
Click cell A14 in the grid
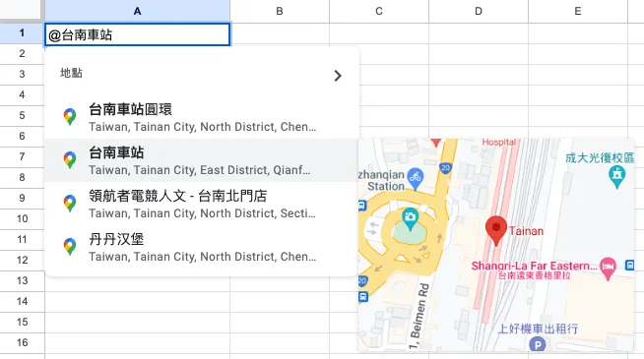click(137, 302)
